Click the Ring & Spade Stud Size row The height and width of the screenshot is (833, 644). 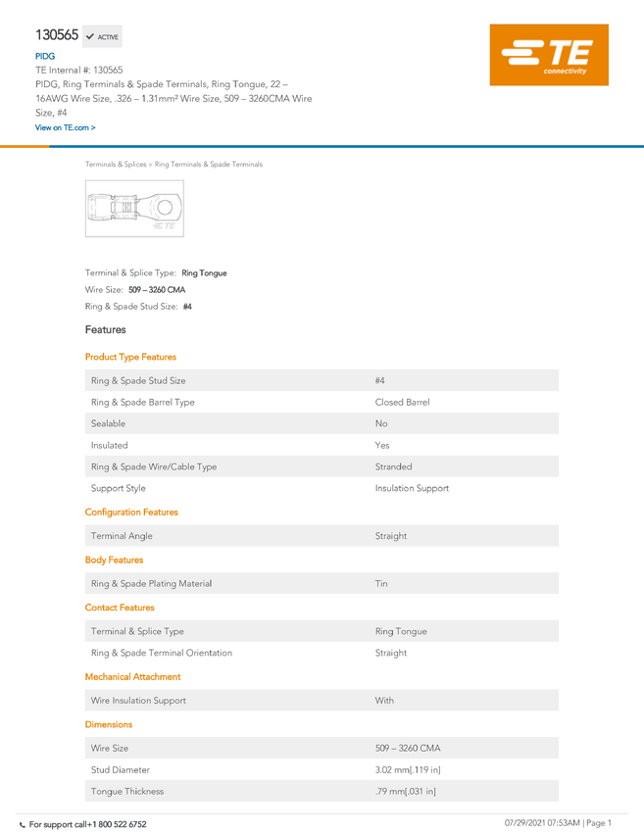322,380
